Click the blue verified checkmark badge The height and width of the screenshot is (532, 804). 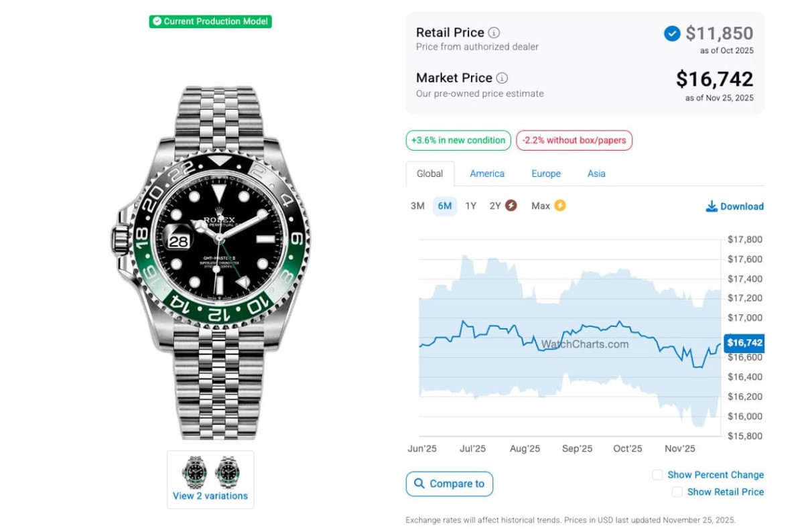click(672, 34)
